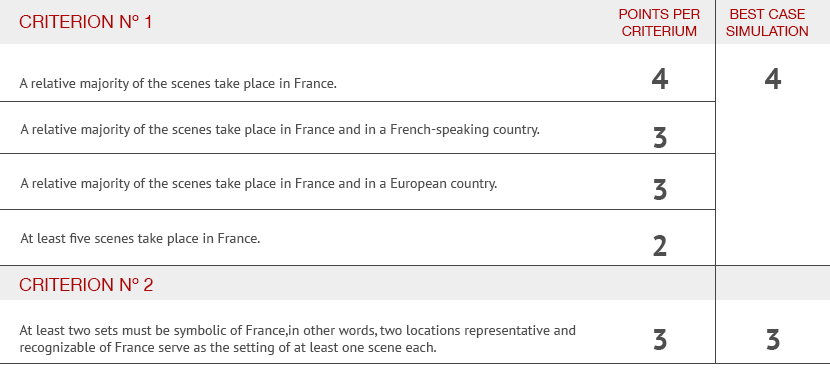Click "A relative majority of the scenes take place in France."
The width and height of the screenshot is (830, 382).
point(178,83)
